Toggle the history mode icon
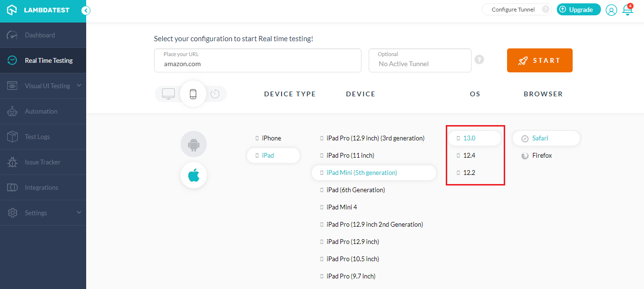644x289 pixels. tap(215, 94)
